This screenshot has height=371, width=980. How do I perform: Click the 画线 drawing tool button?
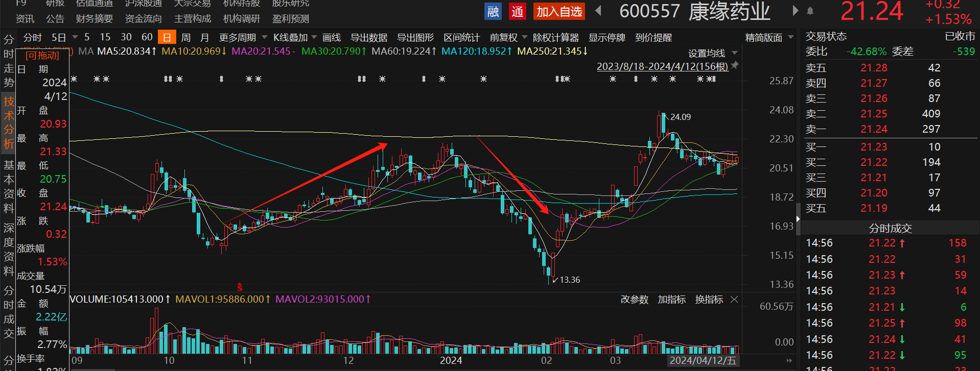coord(332,37)
